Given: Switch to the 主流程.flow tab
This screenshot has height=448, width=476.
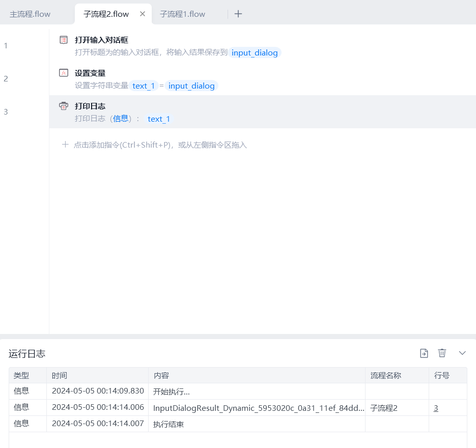Looking at the screenshot, I should coord(30,14).
